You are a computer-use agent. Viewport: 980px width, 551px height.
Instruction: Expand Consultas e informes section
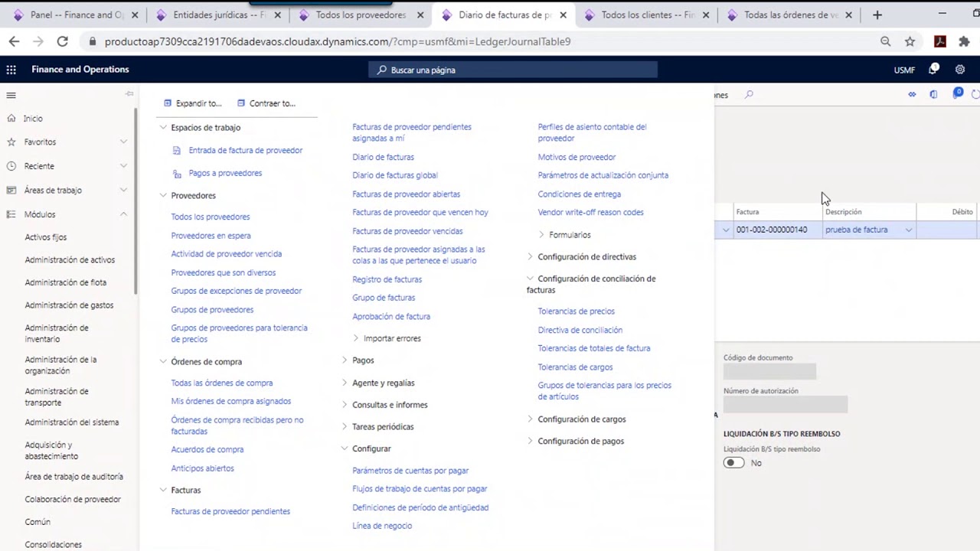345,405
